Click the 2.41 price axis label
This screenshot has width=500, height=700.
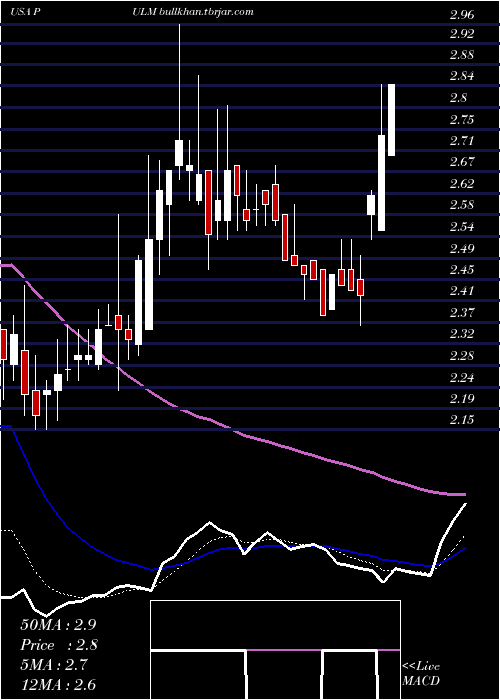click(462, 291)
